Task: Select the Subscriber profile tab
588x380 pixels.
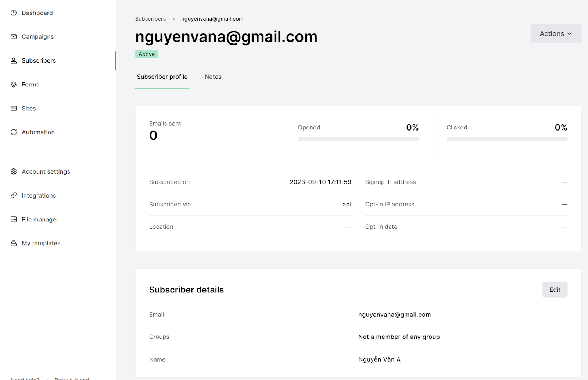Action: click(x=162, y=77)
